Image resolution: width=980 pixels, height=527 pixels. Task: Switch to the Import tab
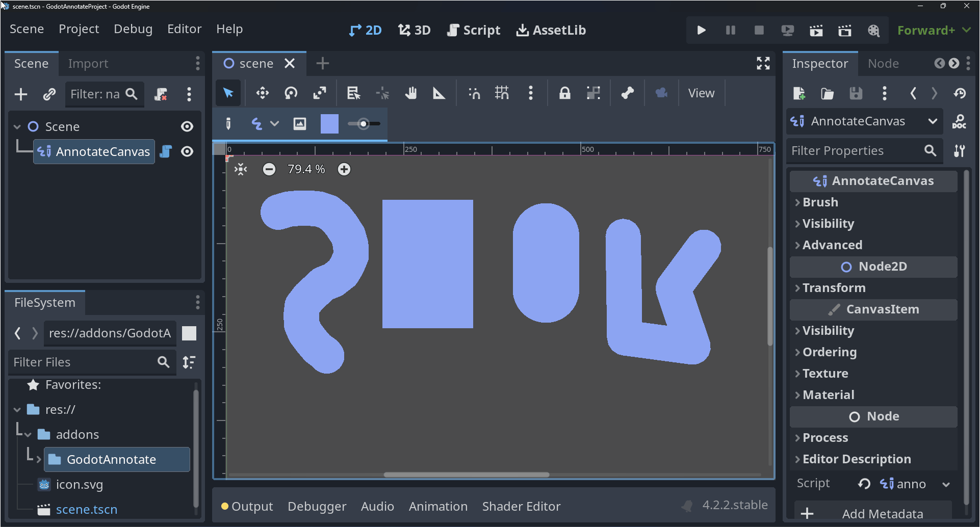tap(88, 64)
